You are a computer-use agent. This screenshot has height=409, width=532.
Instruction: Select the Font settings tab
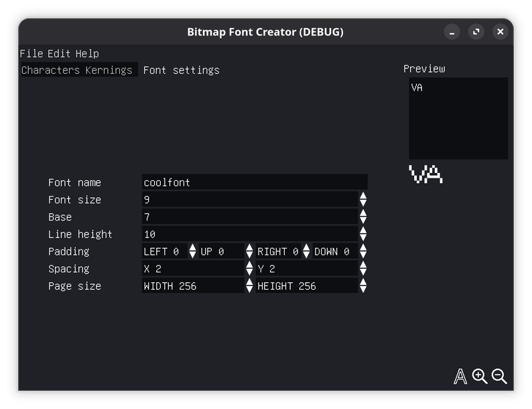[x=181, y=70]
